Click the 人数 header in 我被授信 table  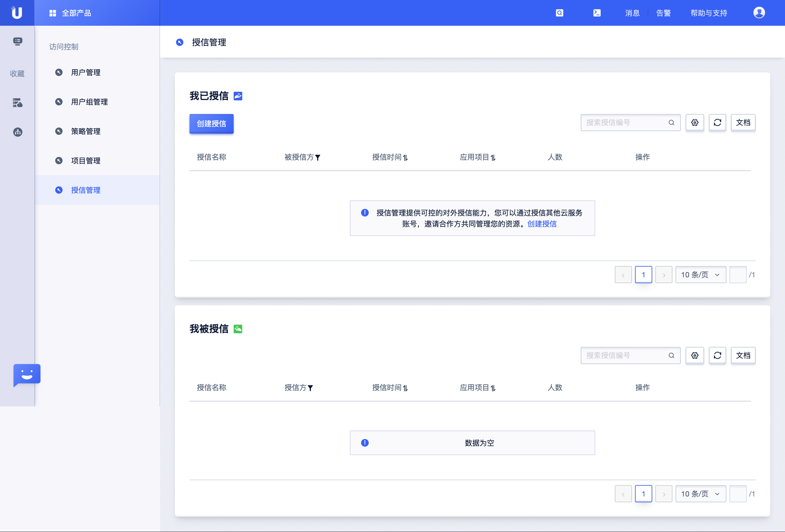pyautogui.click(x=555, y=388)
